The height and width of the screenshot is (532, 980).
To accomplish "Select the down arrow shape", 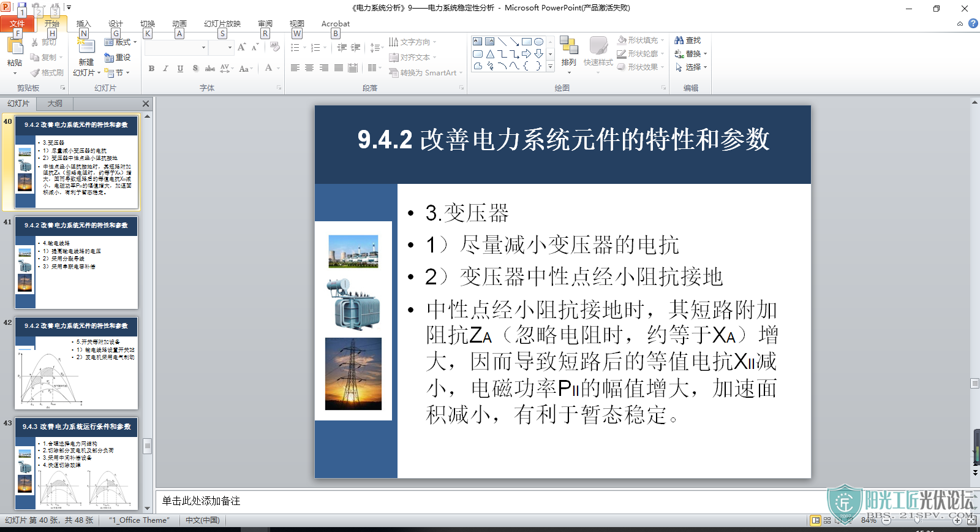I will click(x=539, y=54).
